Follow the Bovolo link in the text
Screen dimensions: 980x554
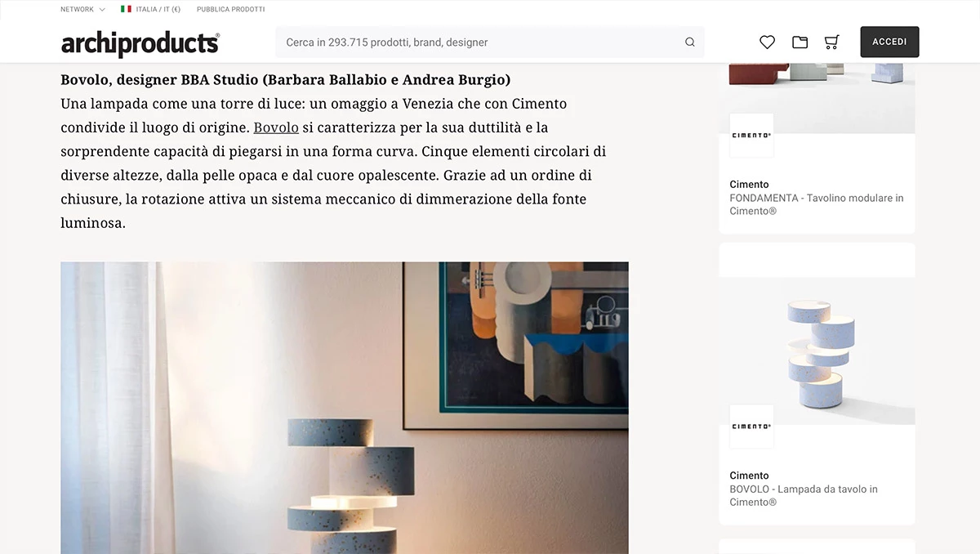tap(276, 127)
